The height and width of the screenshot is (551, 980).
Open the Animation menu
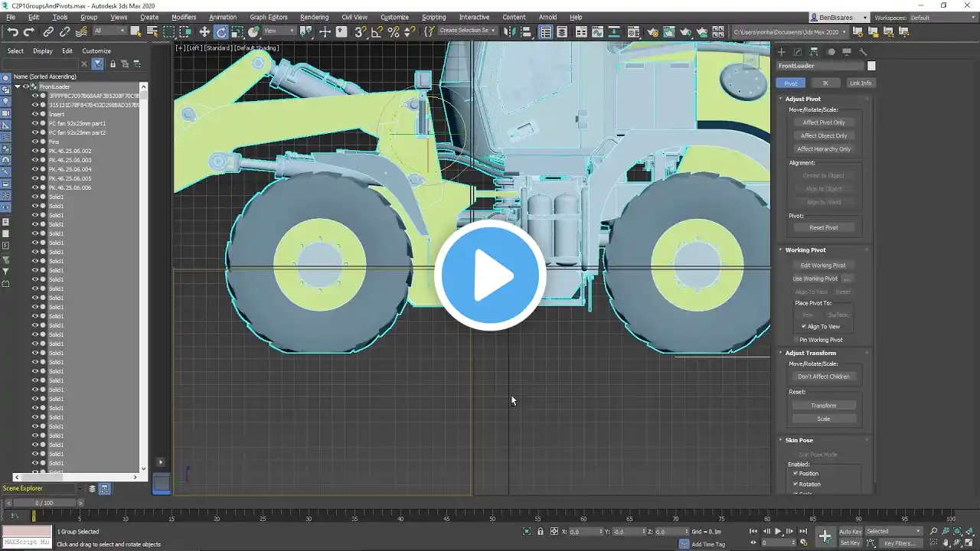(223, 17)
